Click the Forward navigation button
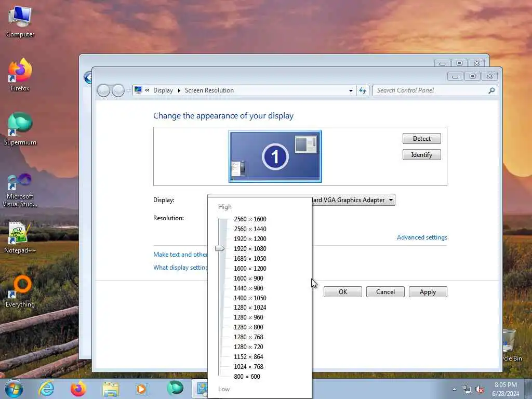The width and height of the screenshot is (532, 399). click(118, 90)
